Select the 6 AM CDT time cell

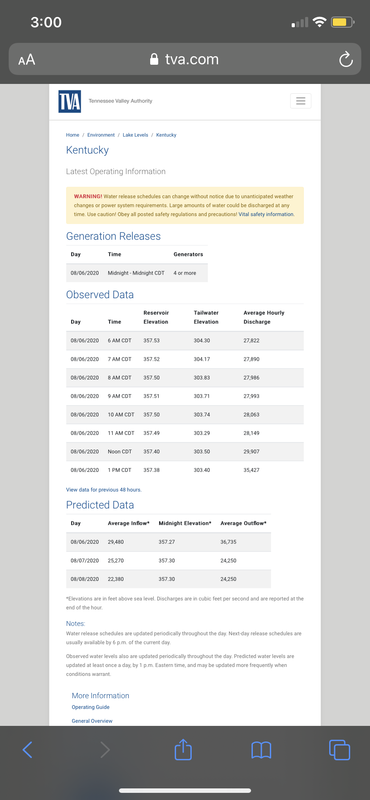(x=119, y=340)
